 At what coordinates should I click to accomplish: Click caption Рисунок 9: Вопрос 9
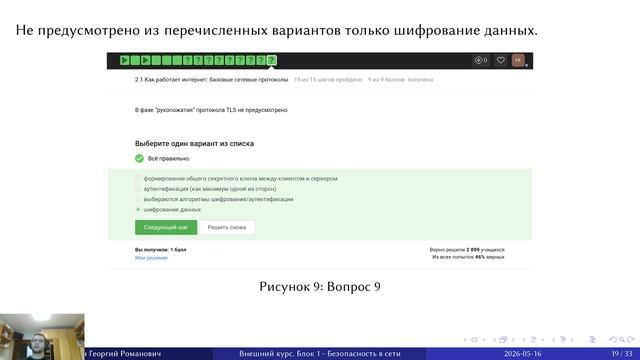(x=320, y=287)
